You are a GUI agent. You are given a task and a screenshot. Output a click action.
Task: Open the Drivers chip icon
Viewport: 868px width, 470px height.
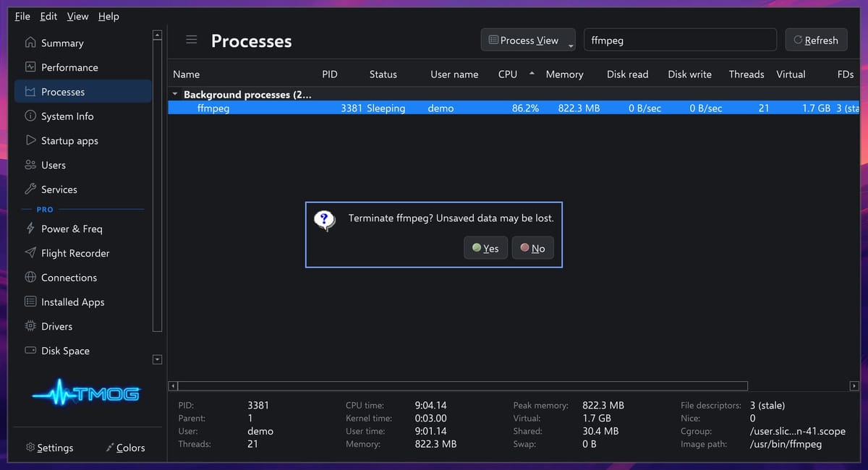click(30, 326)
